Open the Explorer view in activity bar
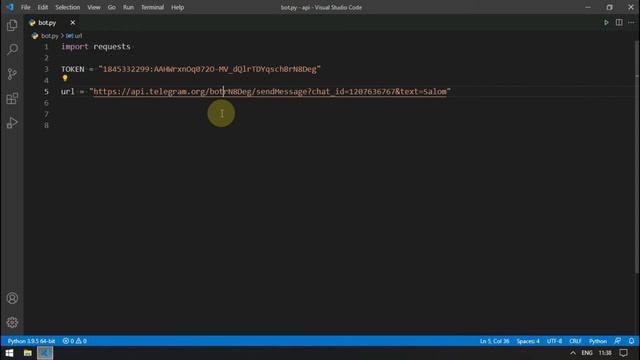The image size is (640, 360). 12,25
